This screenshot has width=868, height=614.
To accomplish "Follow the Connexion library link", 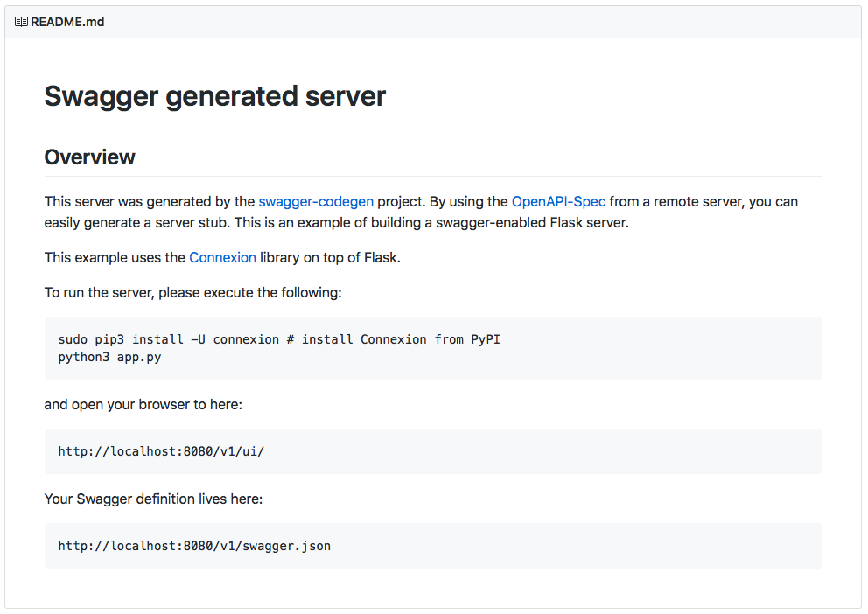I will (x=222, y=258).
